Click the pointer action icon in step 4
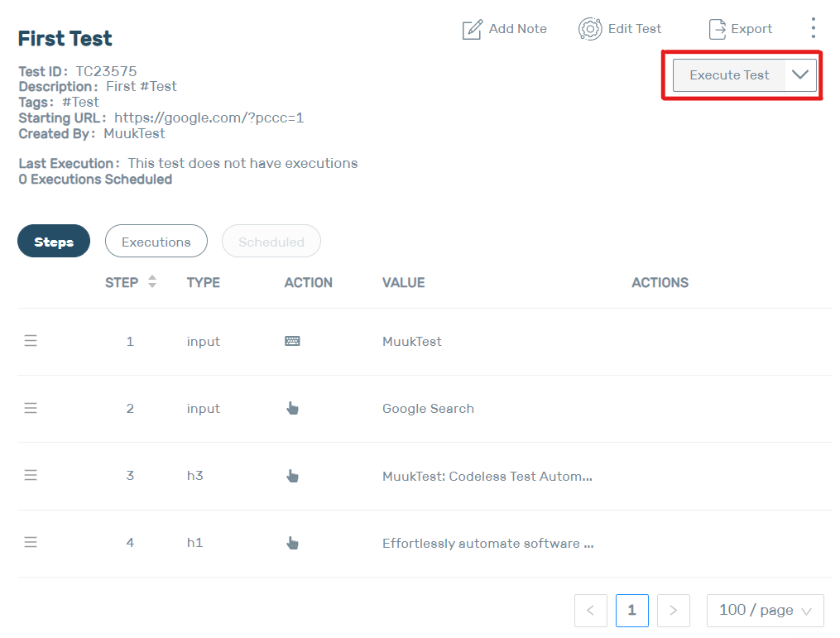The width and height of the screenshot is (840, 638). [292, 543]
